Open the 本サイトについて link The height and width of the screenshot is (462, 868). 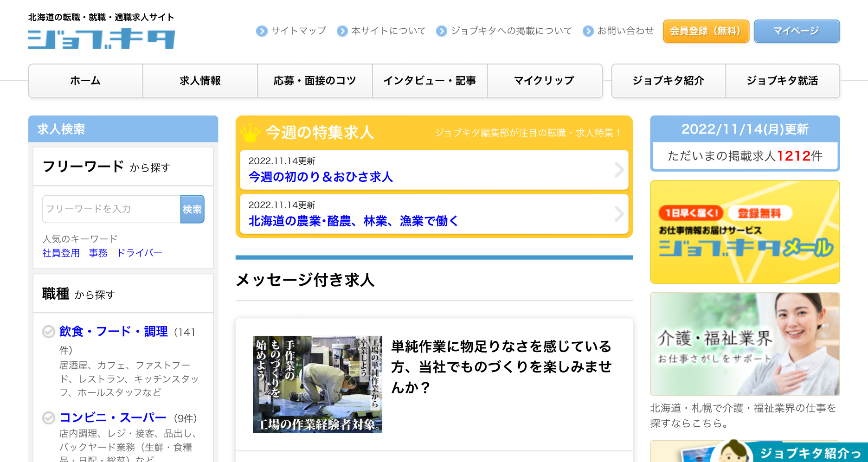(x=389, y=31)
